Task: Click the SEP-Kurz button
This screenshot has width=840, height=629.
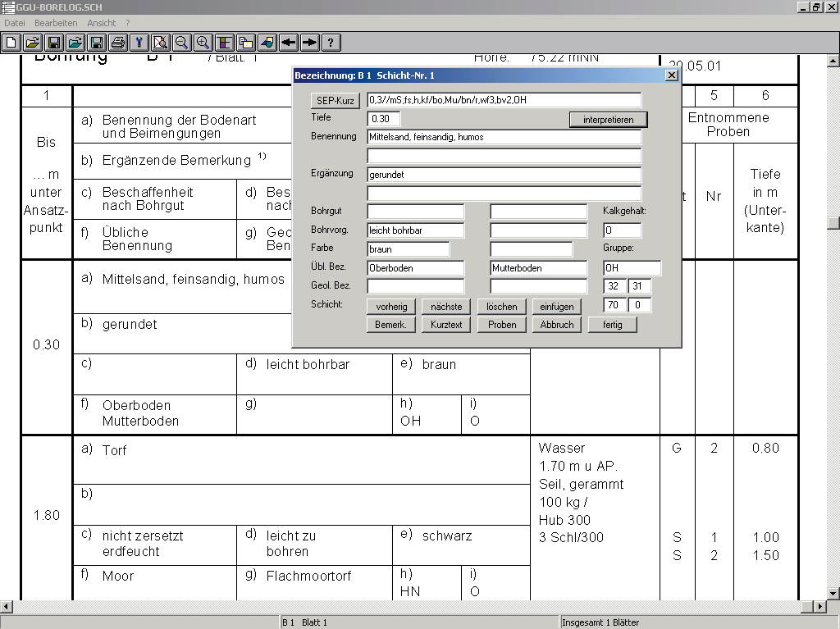Action: 336,101
